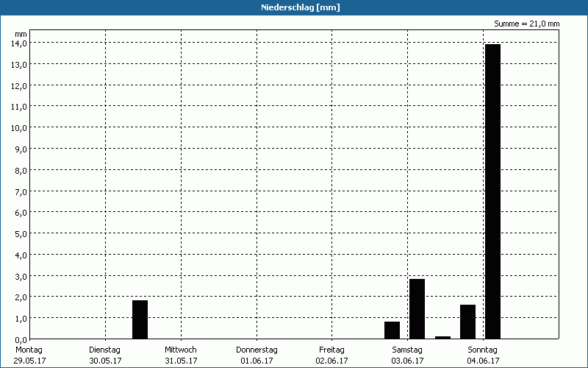Click the Montag day label
Screen dimensions: 588x368
(x=29, y=350)
